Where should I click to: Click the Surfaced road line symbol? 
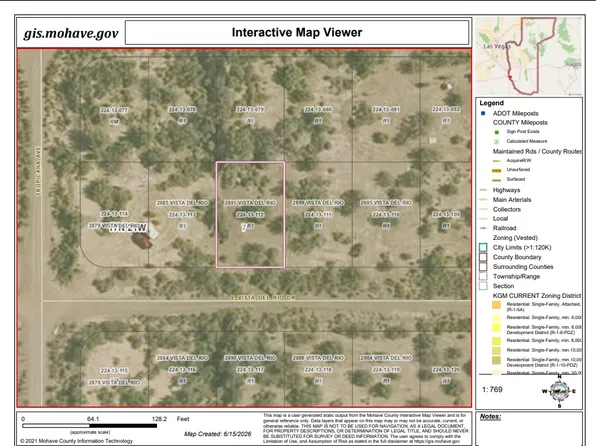click(x=496, y=179)
